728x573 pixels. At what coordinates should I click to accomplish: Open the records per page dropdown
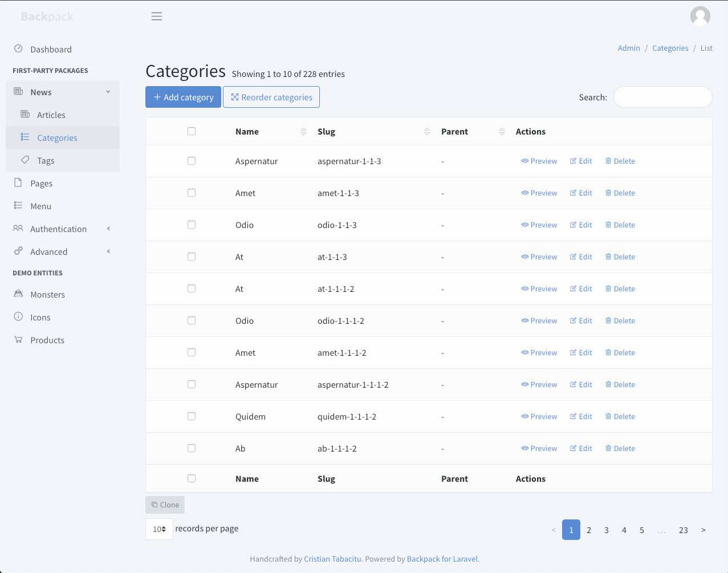click(x=159, y=529)
